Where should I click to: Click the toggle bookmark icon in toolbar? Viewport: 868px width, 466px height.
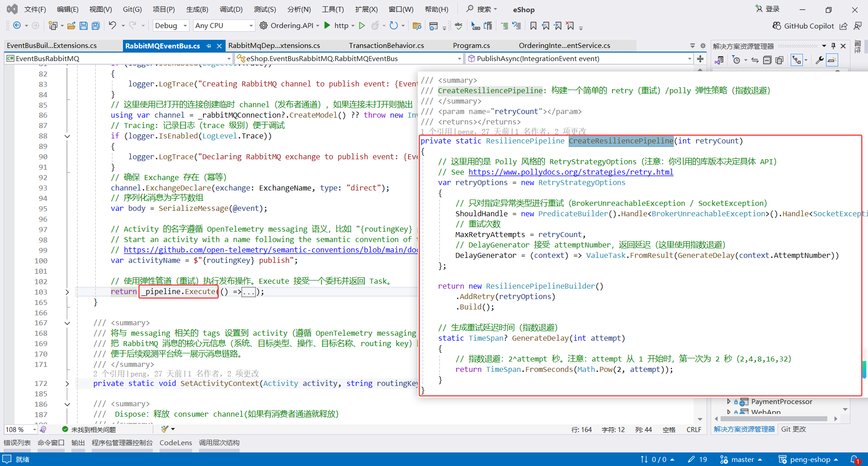coord(533,26)
